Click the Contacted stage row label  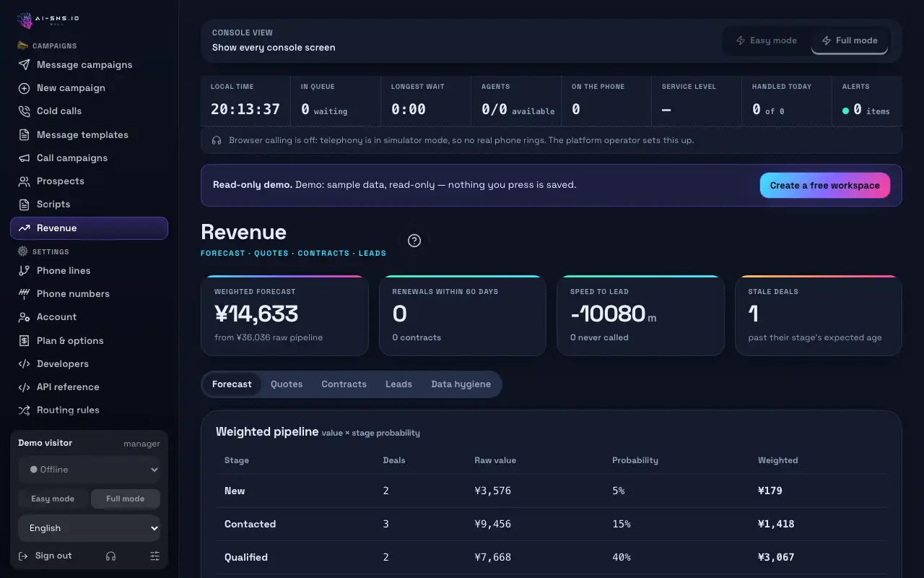point(250,525)
